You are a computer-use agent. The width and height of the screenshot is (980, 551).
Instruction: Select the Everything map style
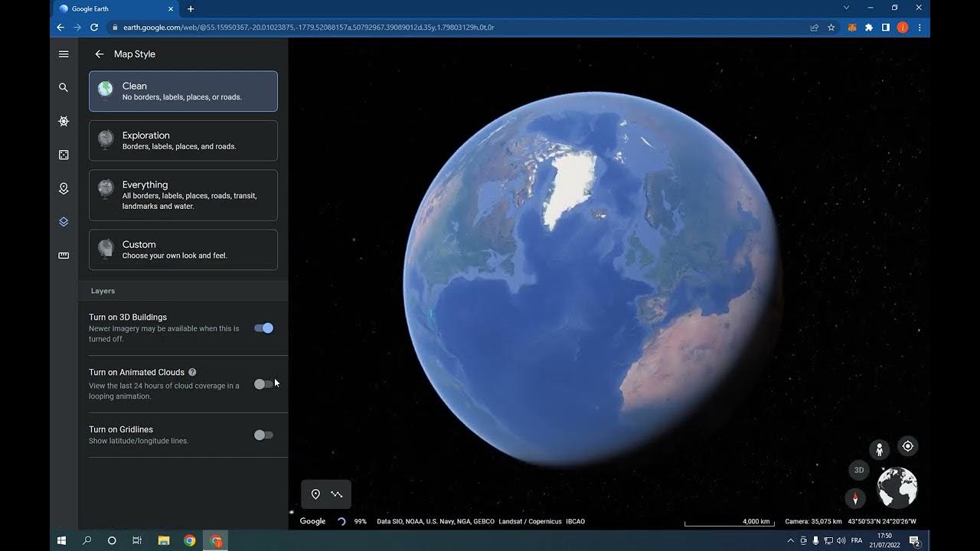pos(183,195)
